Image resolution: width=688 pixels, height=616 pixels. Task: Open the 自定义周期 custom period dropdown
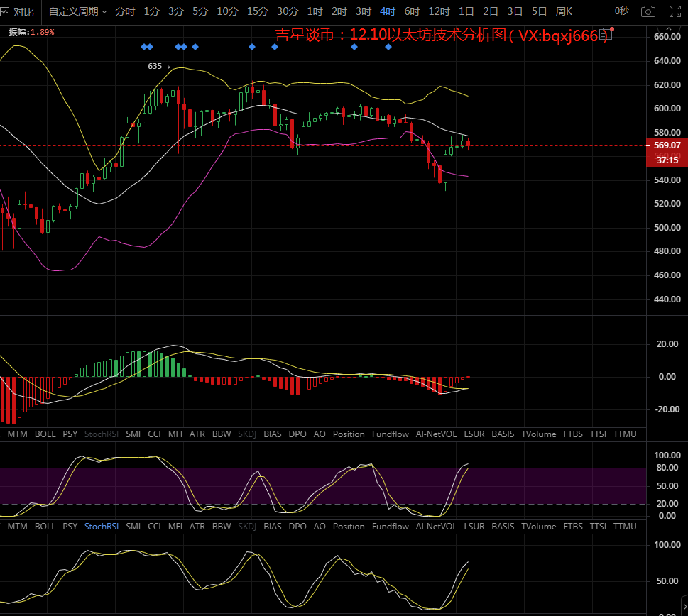77,11
